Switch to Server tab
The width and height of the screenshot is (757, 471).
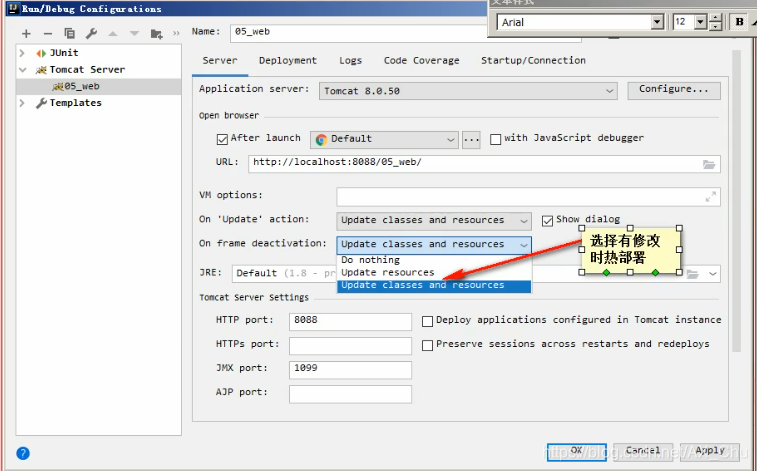pos(220,60)
